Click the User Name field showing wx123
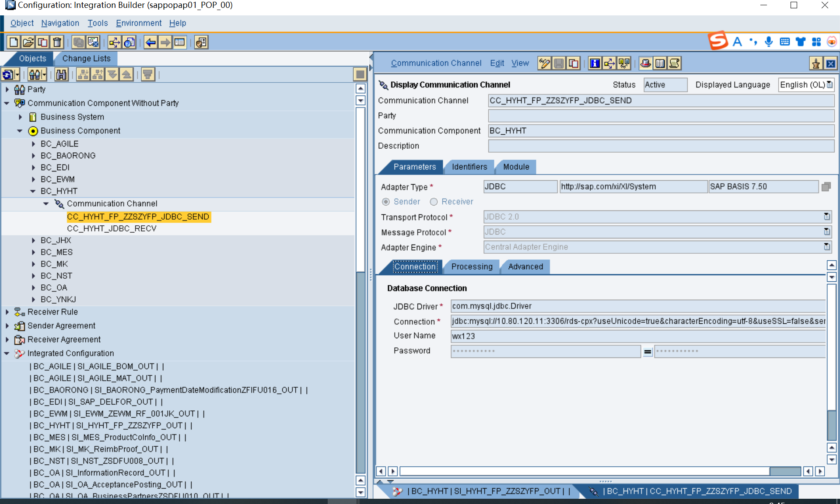The height and width of the screenshot is (504, 840). 638,336
